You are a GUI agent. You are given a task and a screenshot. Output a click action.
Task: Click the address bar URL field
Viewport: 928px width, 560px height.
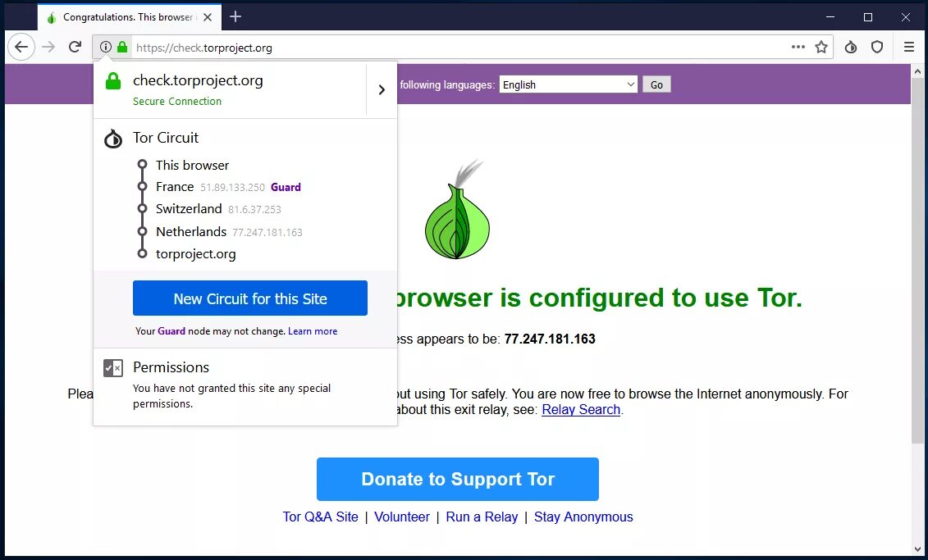click(462, 48)
